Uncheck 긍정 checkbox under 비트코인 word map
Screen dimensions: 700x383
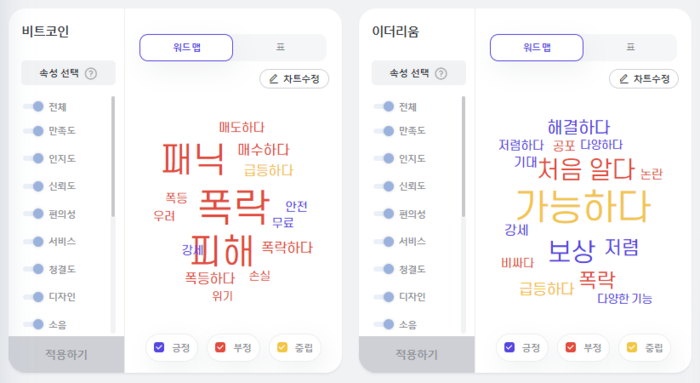click(159, 347)
